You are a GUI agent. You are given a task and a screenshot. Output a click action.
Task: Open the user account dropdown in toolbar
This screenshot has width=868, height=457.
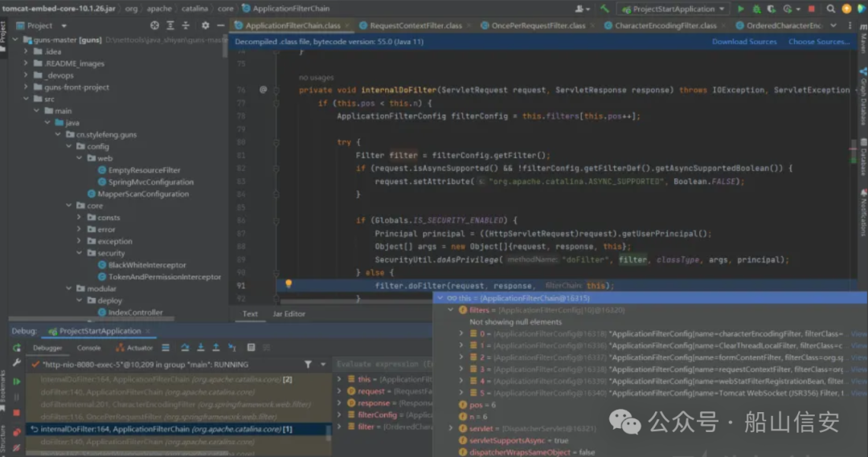pyautogui.click(x=581, y=9)
